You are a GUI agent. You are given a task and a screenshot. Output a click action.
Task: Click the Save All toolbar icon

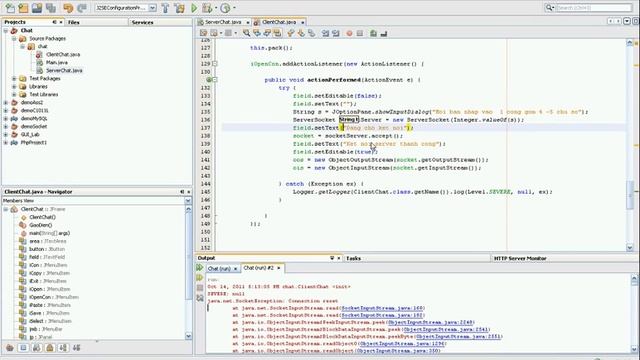point(51,8)
